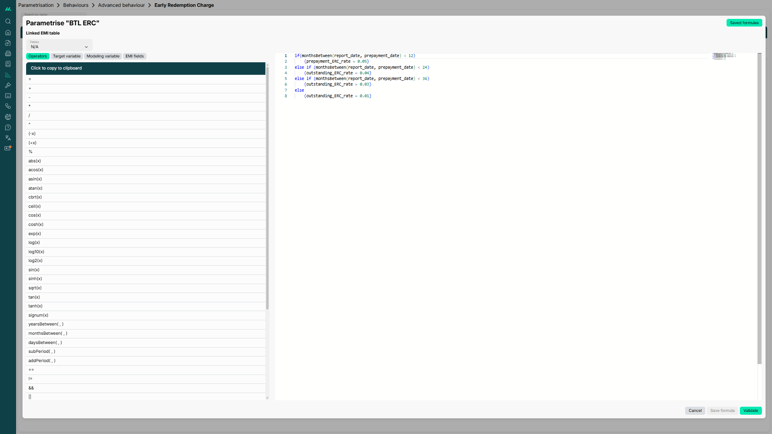Copy the abs(x) operator
Screen dimensions: 772x434
tap(146, 161)
